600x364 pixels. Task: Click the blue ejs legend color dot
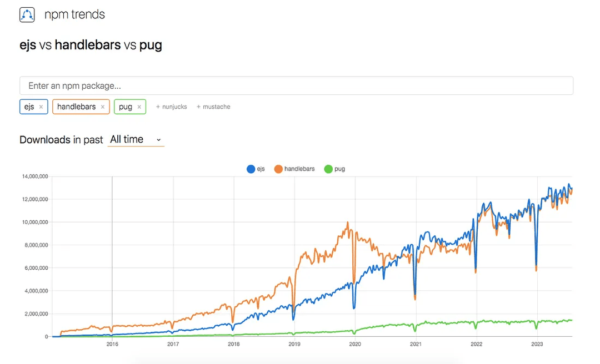coord(251,169)
